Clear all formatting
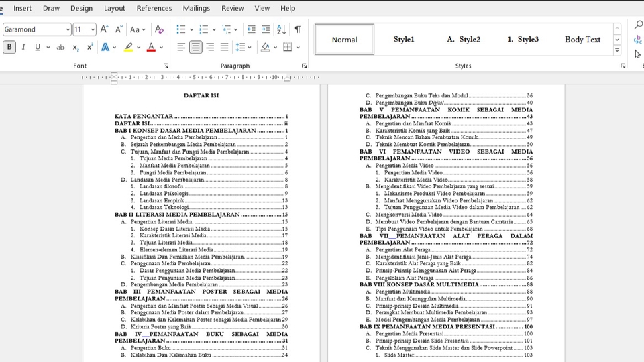Screen dimensions: 644x362 159,29
